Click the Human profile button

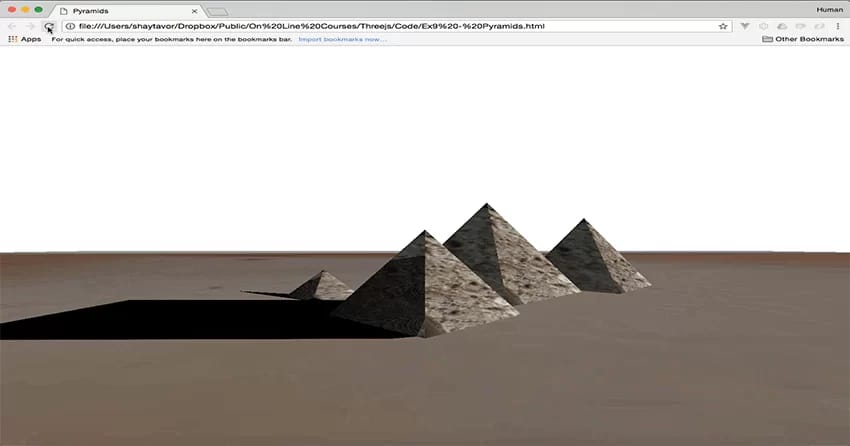830,9
